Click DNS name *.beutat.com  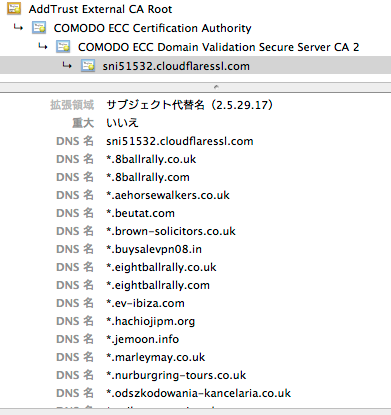pos(140,213)
